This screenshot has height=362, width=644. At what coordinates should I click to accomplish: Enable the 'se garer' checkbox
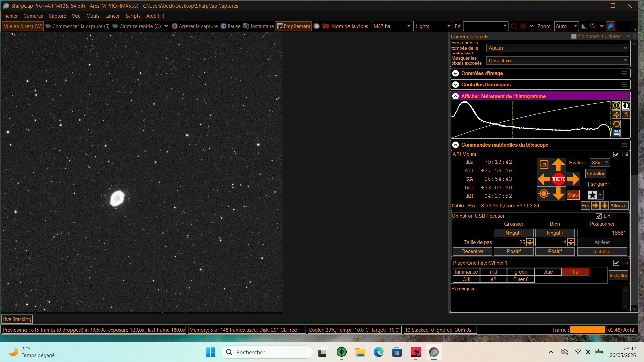586,184
